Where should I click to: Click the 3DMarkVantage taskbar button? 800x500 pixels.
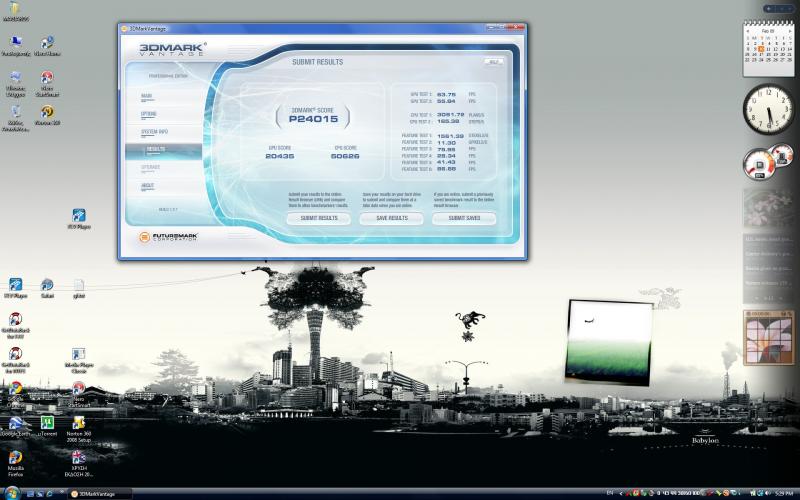100,494
